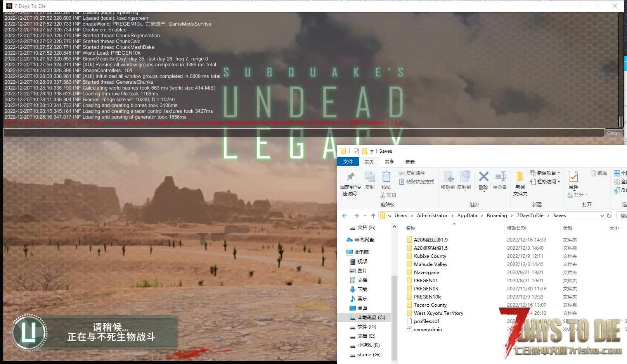Select the small games drive (F:)
The width and height of the screenshot is (627, 364).
365,345
